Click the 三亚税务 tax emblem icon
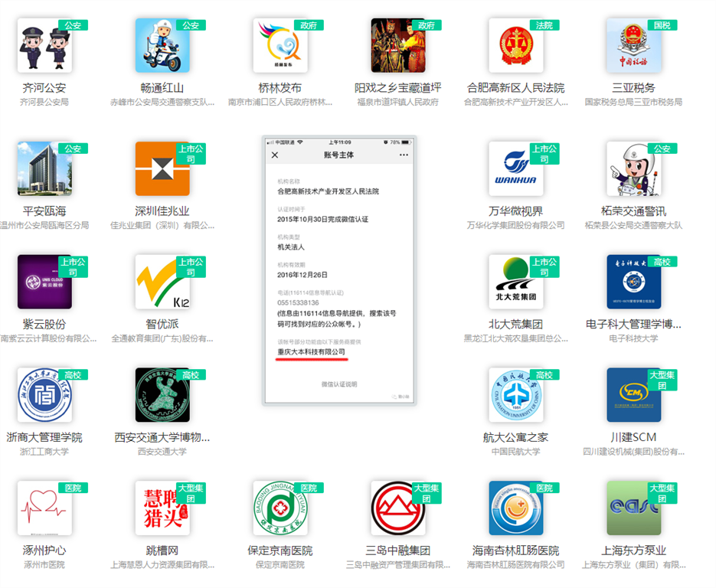The width and height of the screenshot is (716, 588). point(633,46)
